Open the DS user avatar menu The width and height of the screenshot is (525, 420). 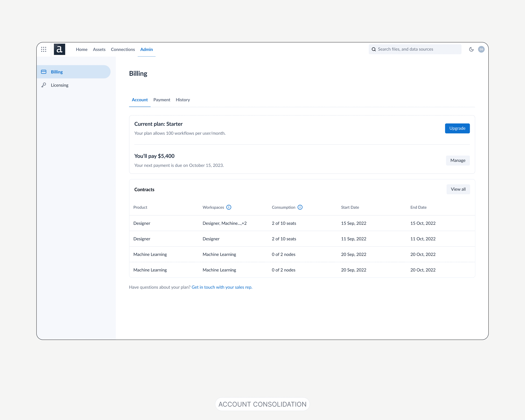pos(481,49)
